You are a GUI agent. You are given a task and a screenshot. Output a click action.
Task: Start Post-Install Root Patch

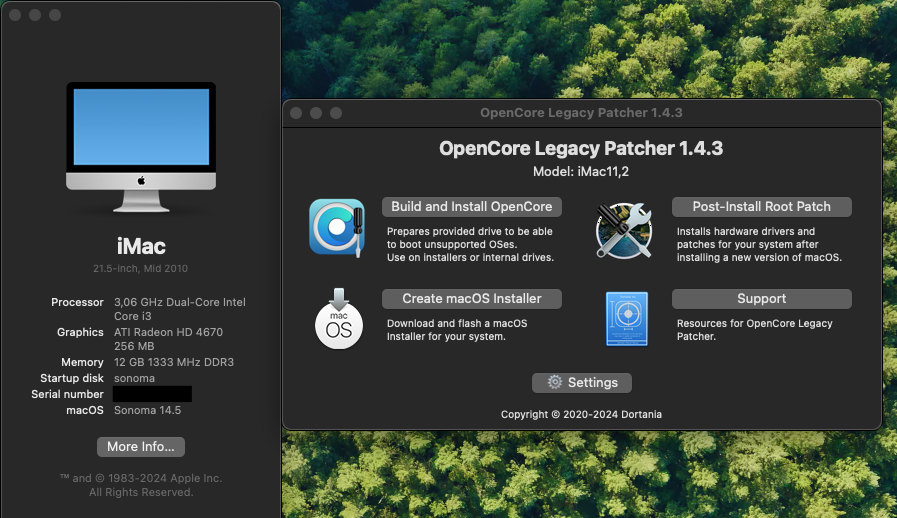point(761,207)
